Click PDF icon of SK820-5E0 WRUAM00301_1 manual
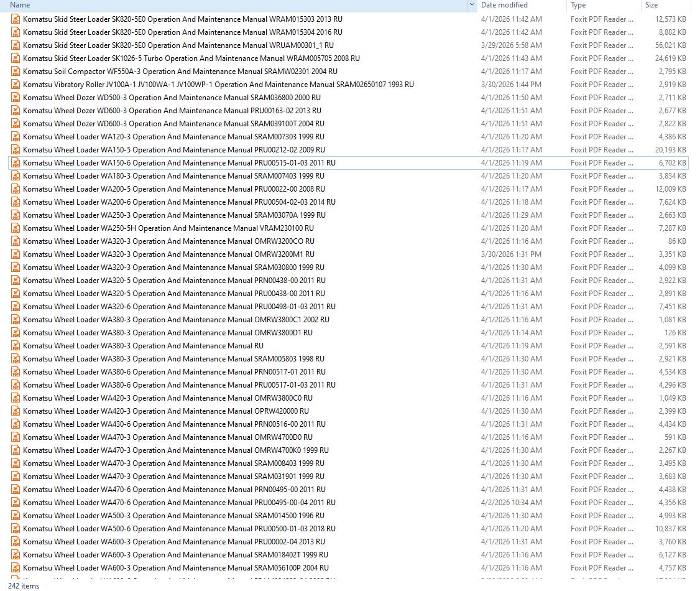Image resolution: width=700 pixels, height=591 pixels. 16,45
